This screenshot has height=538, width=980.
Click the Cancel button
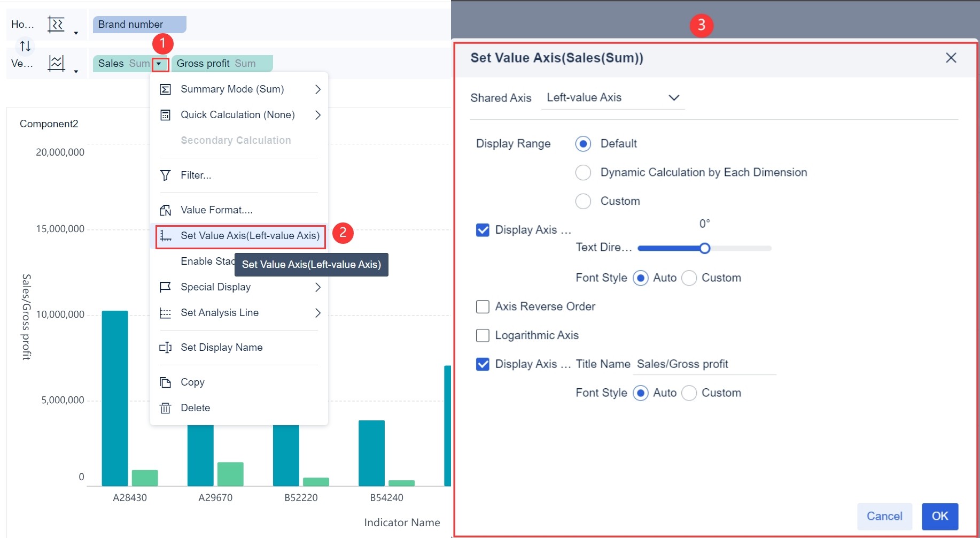click(x=884, y=516)
